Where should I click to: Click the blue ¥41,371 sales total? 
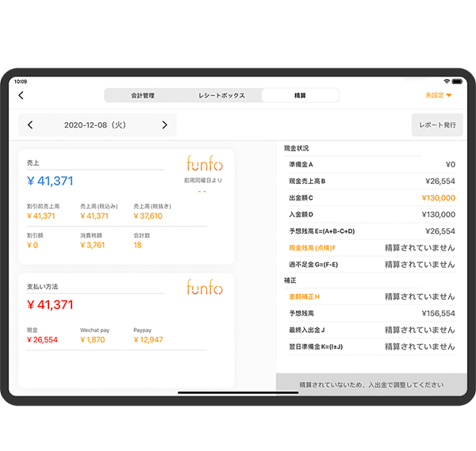point(50,181)
